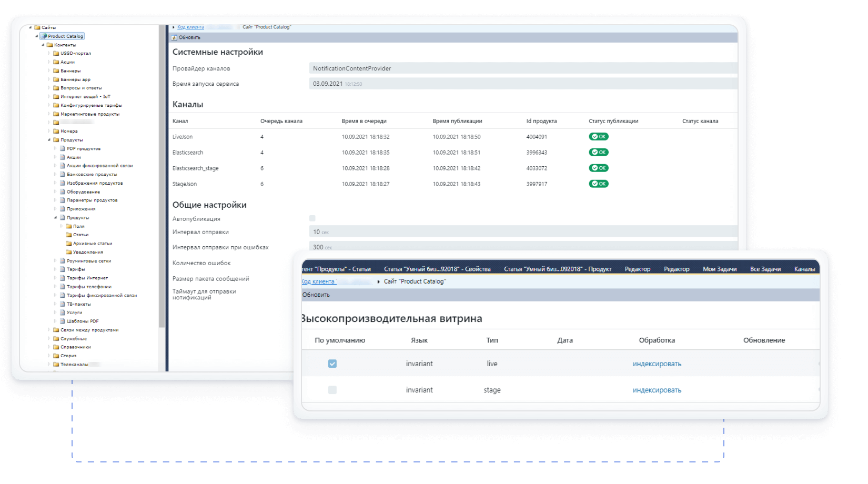Click the Тарифы Интернет document icon
Image resolution: width=868 pixels, height=484 pixels.
[62, 278]
